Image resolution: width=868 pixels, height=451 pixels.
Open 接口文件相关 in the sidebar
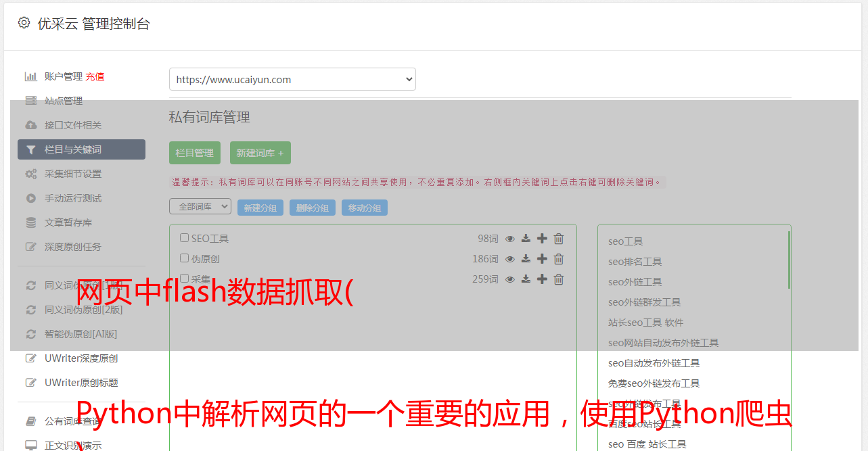pos(73,125)
